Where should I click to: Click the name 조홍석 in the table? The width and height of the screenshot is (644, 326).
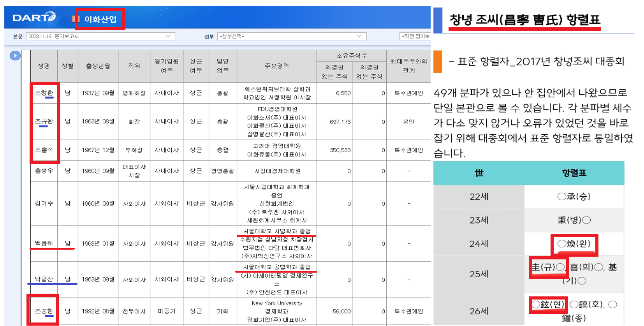tap(44, 150)
